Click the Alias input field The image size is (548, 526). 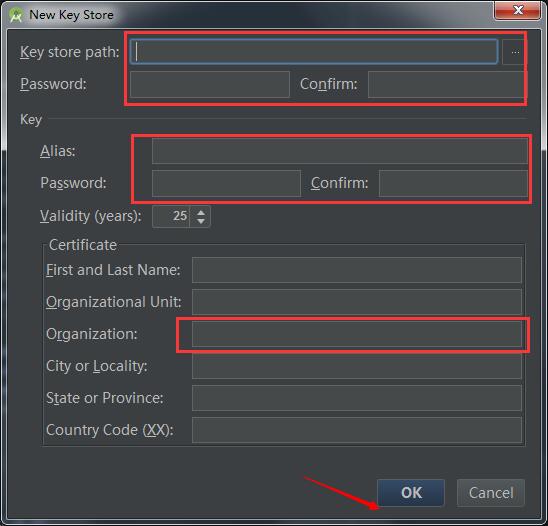click(340, 151)
